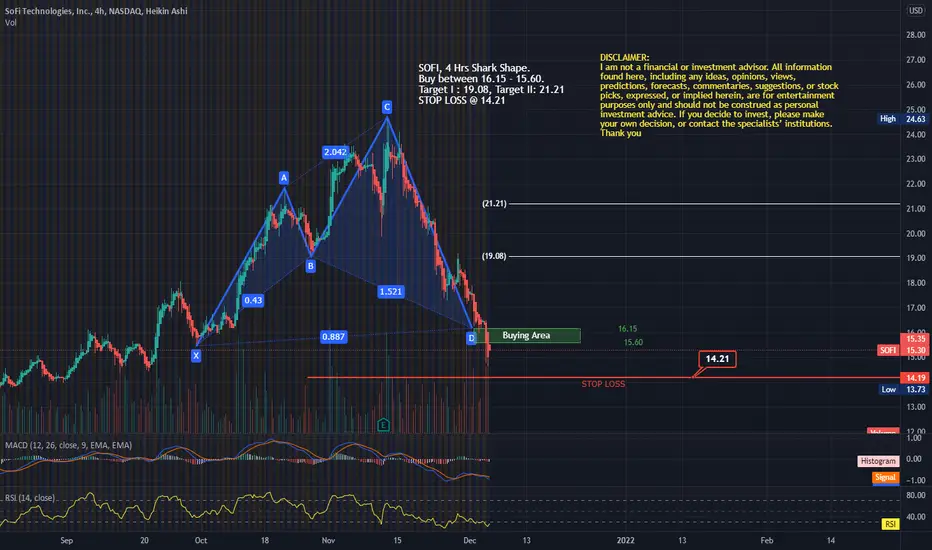Image resolution: width=932 pixels, height=550 pixels.
Task: Click the red 14.19 price axis label
Action: pos(915,378)
